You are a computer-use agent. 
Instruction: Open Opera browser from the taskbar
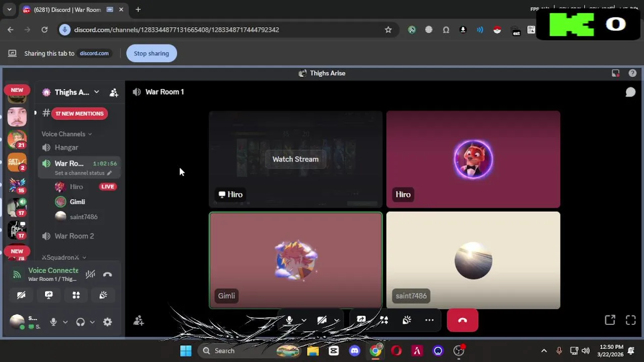click(x=396, y=351)
